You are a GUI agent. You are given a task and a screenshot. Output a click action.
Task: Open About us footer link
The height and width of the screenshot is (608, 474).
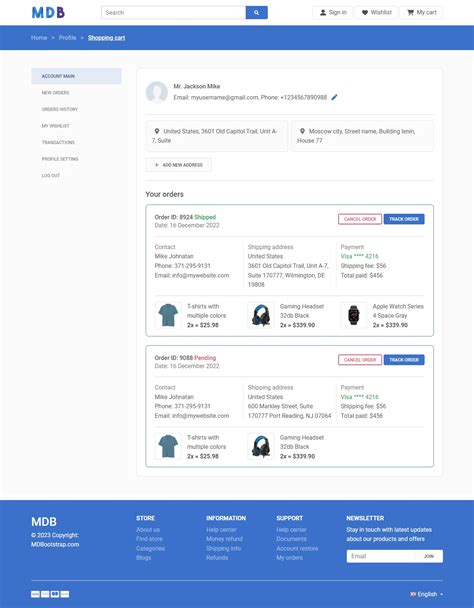tap(148, 530)
